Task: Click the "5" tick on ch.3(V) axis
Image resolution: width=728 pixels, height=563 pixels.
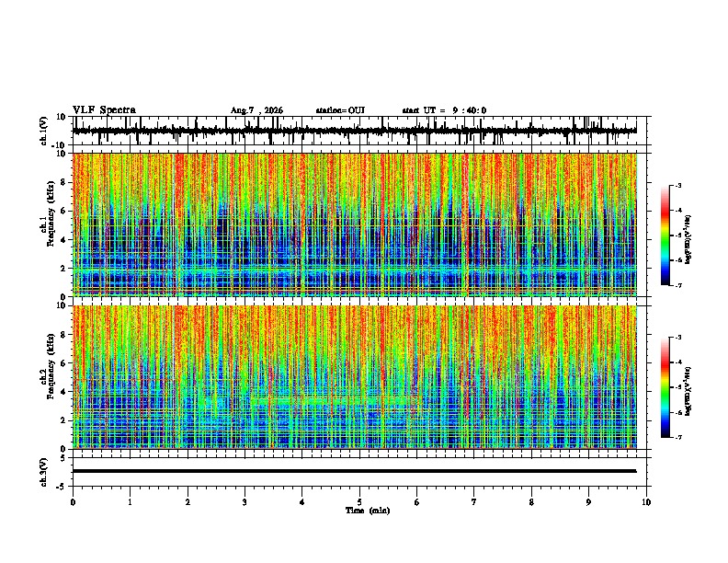Action: pyautogui.click(x=63, y=458)
